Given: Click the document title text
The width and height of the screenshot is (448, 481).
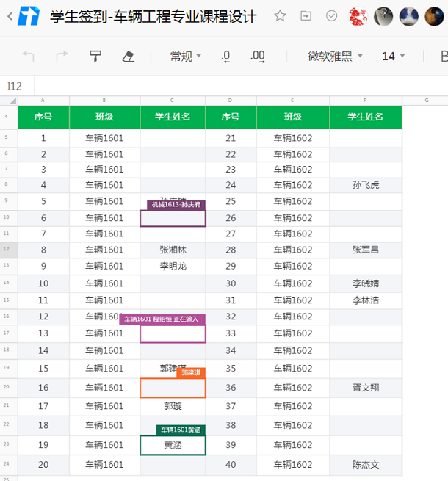Looking at the screenshot, I should pyautogui.click(x=153, y=17).
